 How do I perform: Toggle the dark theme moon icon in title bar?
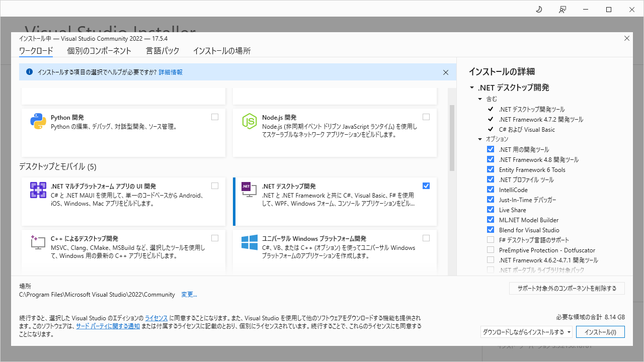coord(539,10)
